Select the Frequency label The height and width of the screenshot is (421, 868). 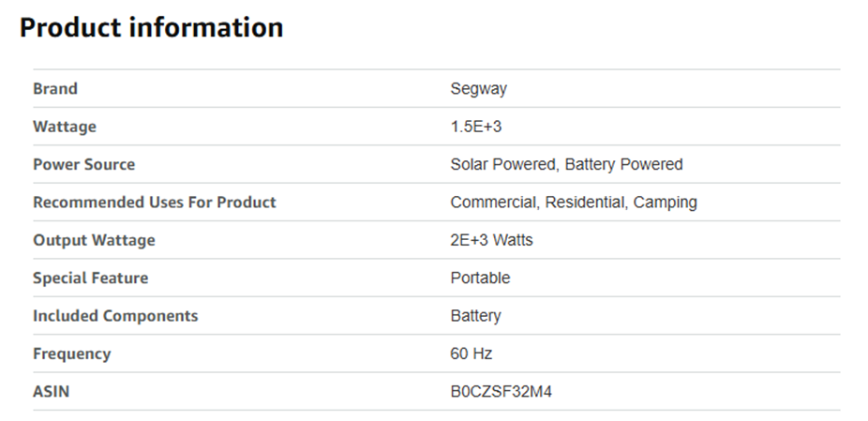click(x=72, y=353)
